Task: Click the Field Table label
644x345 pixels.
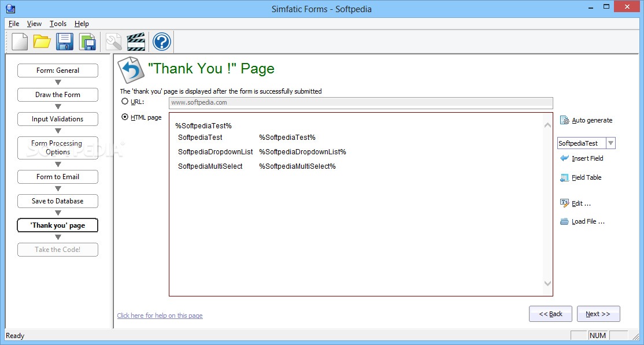Action: pyautogui.click(x=587, y=177)
